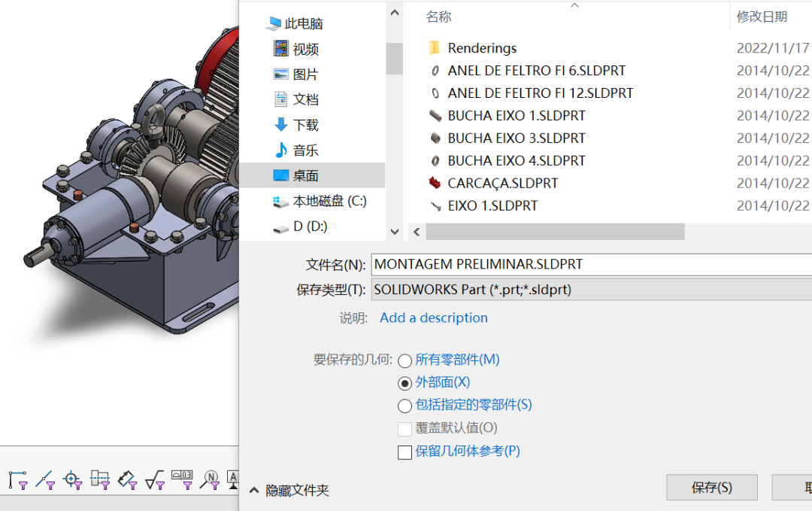Click 保存(S) button

click(x=711, y=487)
